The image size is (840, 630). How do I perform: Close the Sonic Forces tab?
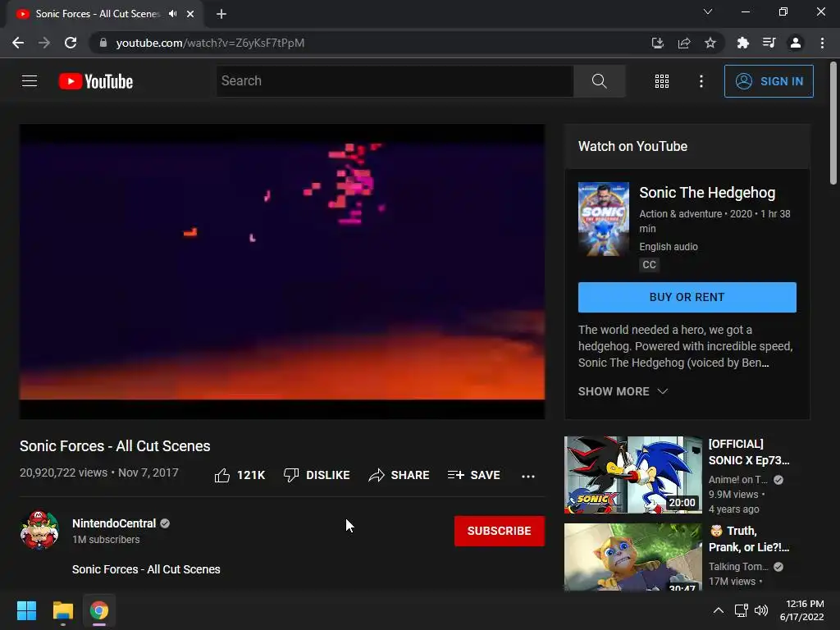tap(190, 14)
